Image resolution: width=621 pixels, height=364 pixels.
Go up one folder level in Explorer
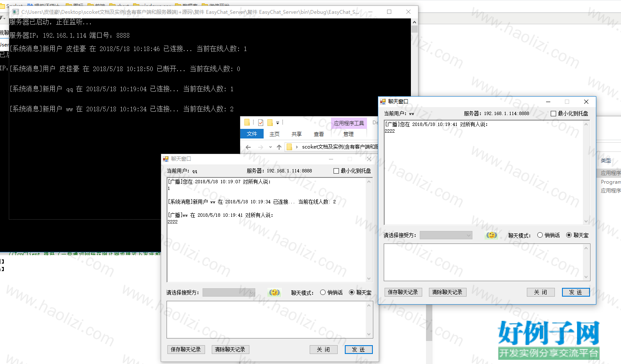[x=279, y=147]
